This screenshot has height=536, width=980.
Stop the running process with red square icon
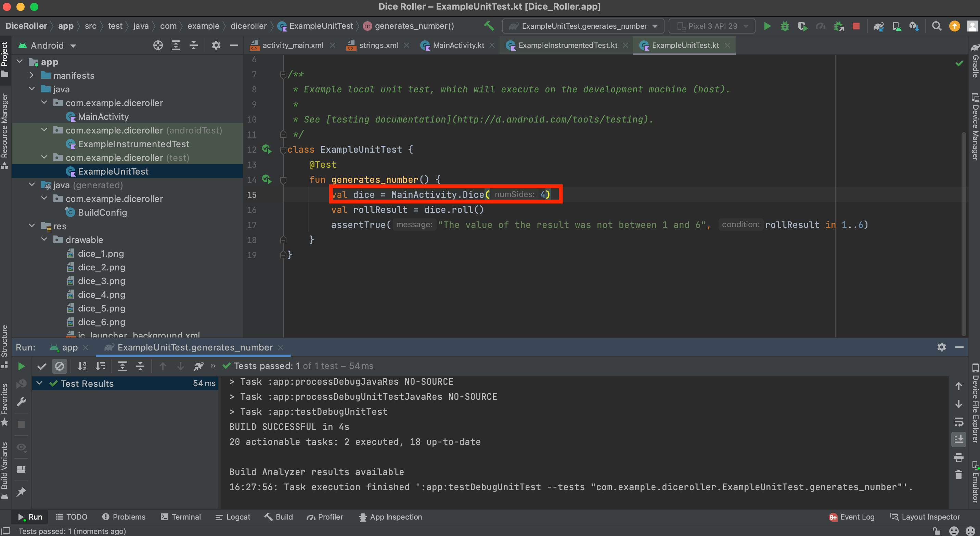[856, 26]
